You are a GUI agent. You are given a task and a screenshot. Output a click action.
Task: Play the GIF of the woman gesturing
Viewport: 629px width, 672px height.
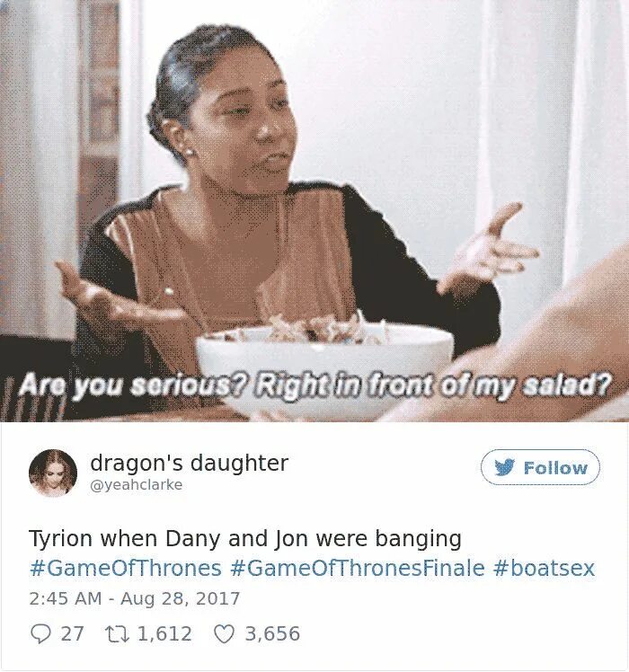coord(314,211)
